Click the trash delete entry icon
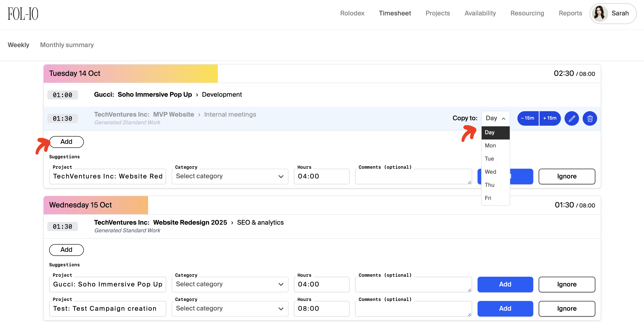The width and height of the screenshot is (644, 327). (x=590, y=118)
